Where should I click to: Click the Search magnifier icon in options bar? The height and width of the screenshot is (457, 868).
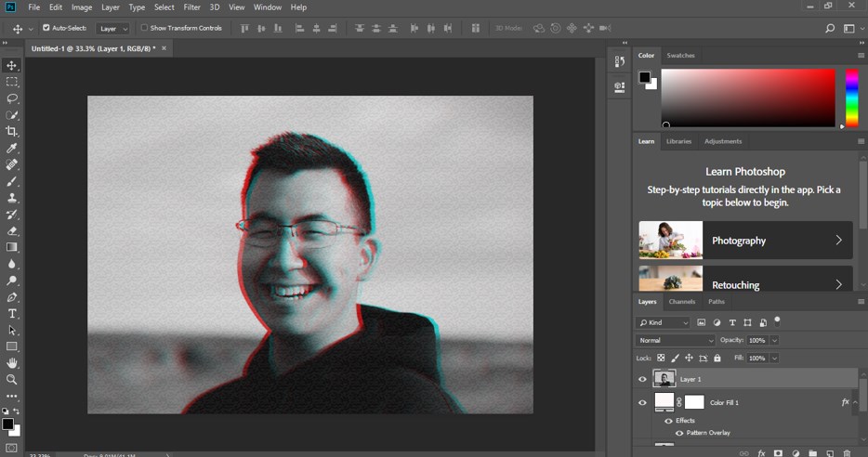830,28
